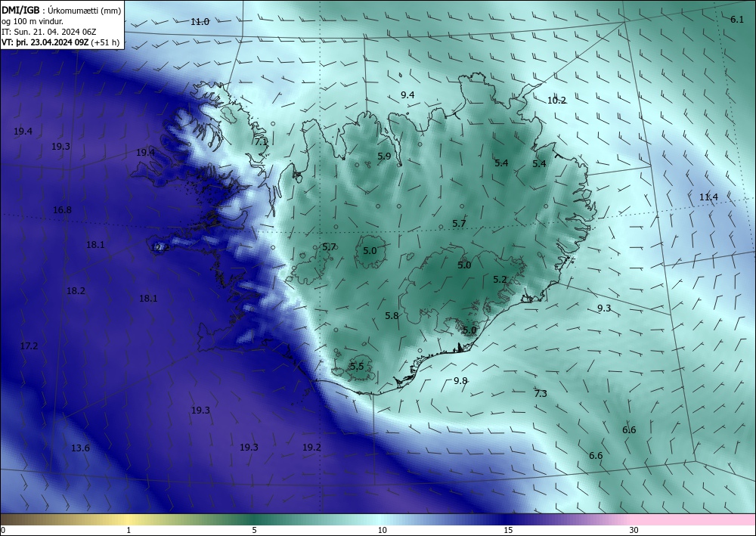
Task: Click the 13.6 value on the map
Action: pos(80,448)
